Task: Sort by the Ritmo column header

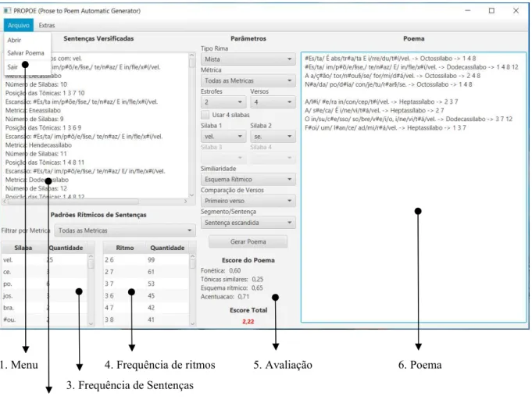Action: [x=125, y=248]
